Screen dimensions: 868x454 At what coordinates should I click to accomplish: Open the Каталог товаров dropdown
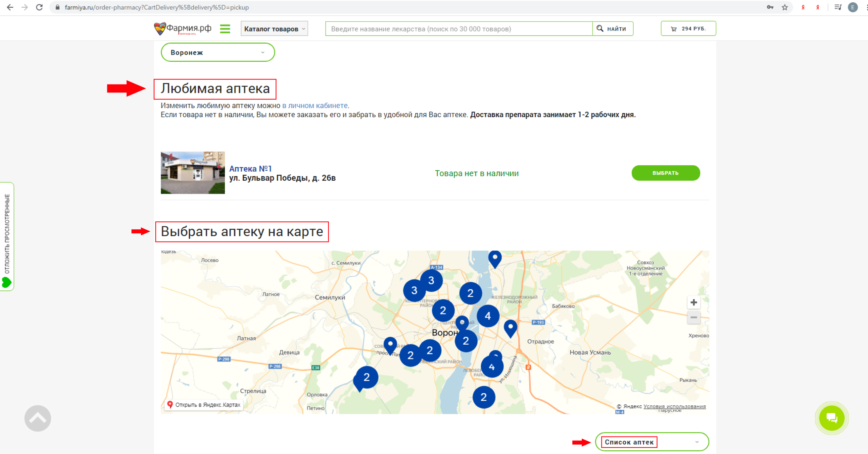coord(274,29)
